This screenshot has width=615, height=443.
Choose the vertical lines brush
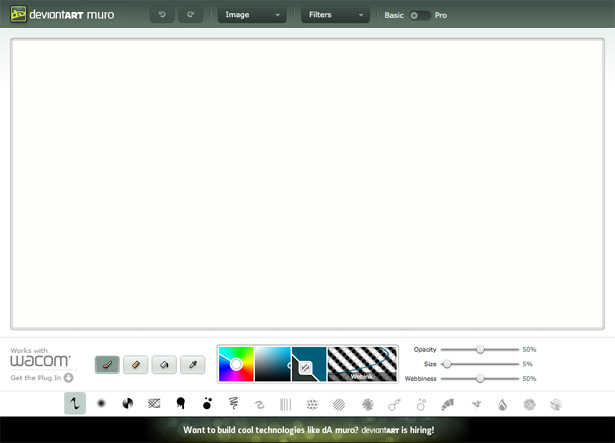(286, 404)
